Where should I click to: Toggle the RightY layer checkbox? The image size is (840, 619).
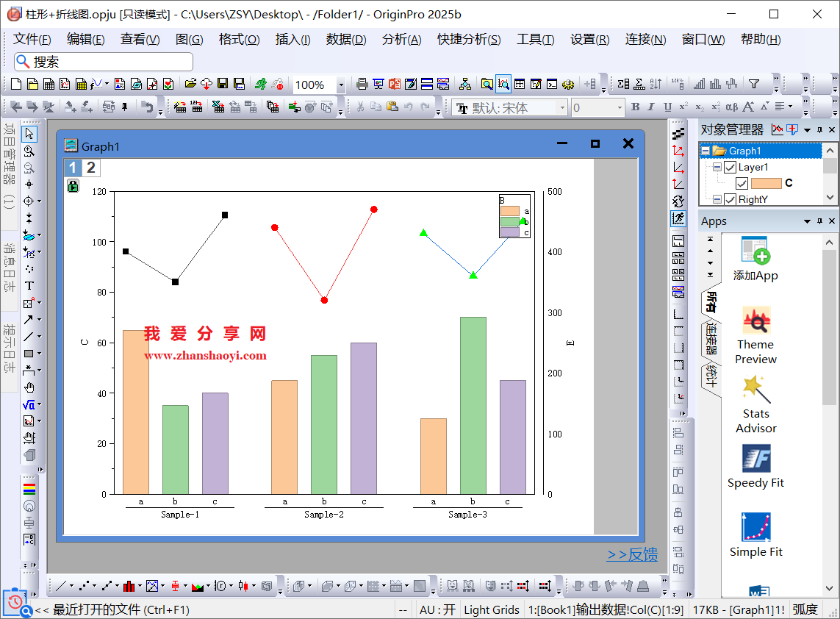coord(730,199)
